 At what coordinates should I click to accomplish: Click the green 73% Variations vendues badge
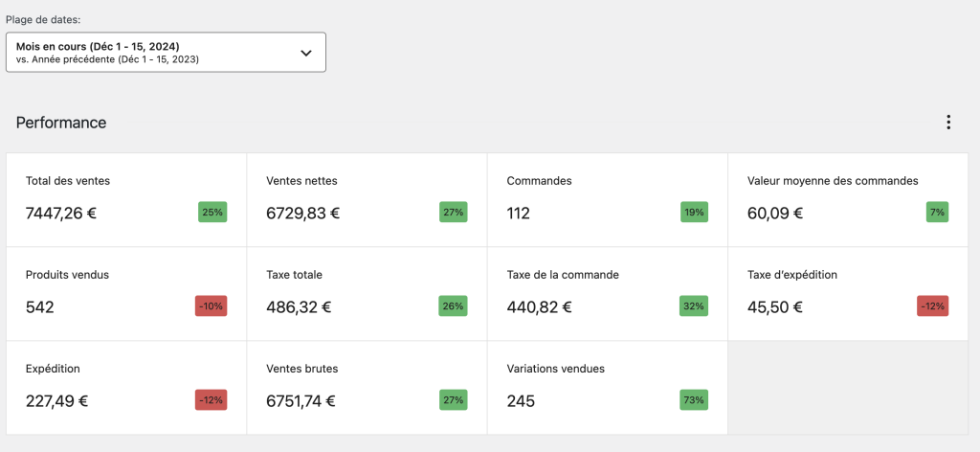(694, 400)
